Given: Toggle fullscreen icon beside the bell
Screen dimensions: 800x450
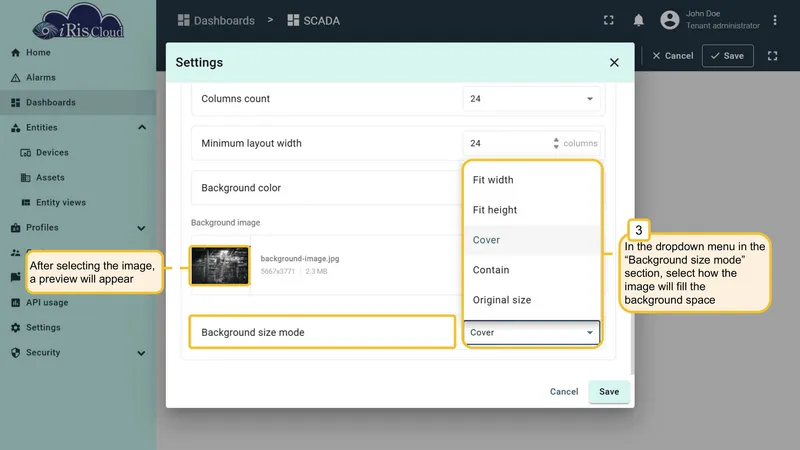Looking at the screenshot, I should [x=609, y=20].
